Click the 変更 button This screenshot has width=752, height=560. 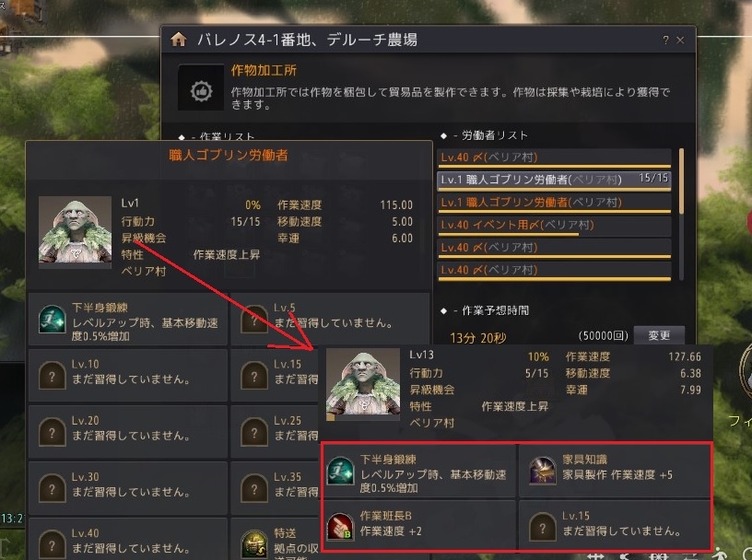click(x=660, y=335)
